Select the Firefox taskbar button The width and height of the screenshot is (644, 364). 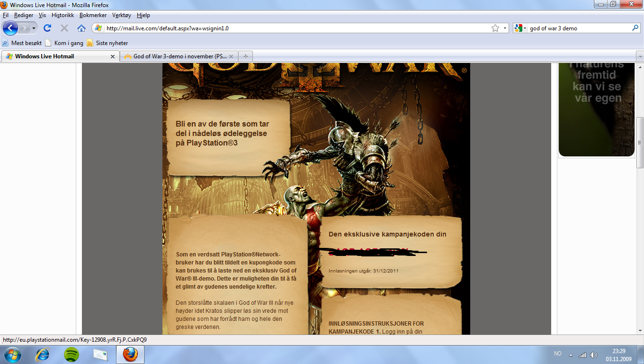click(130, 355)
